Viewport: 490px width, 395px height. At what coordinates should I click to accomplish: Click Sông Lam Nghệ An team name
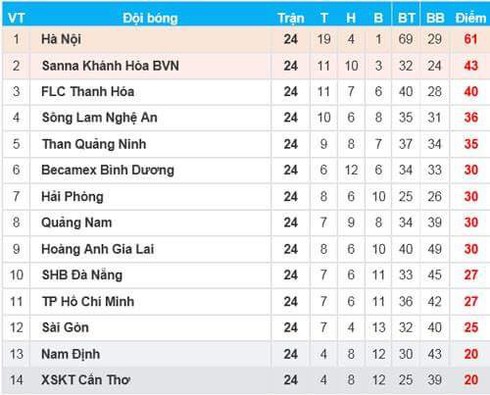pyautogui.click(x=99, y=118)
